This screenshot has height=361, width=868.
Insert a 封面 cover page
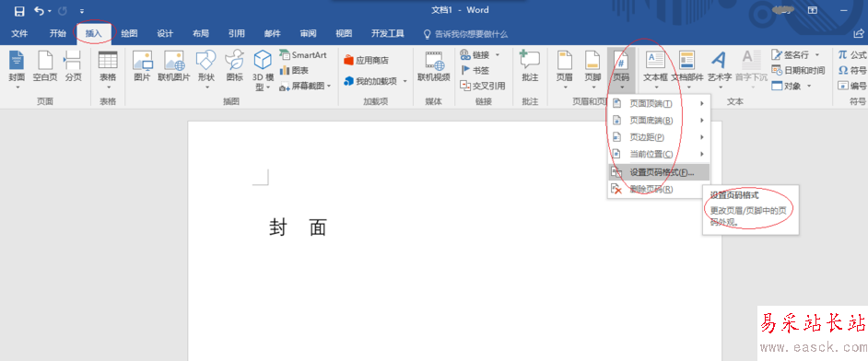[17, 70]
